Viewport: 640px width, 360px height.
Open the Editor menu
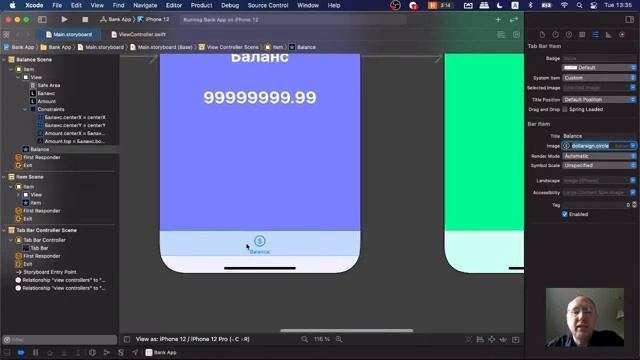(x=173, y=5)
